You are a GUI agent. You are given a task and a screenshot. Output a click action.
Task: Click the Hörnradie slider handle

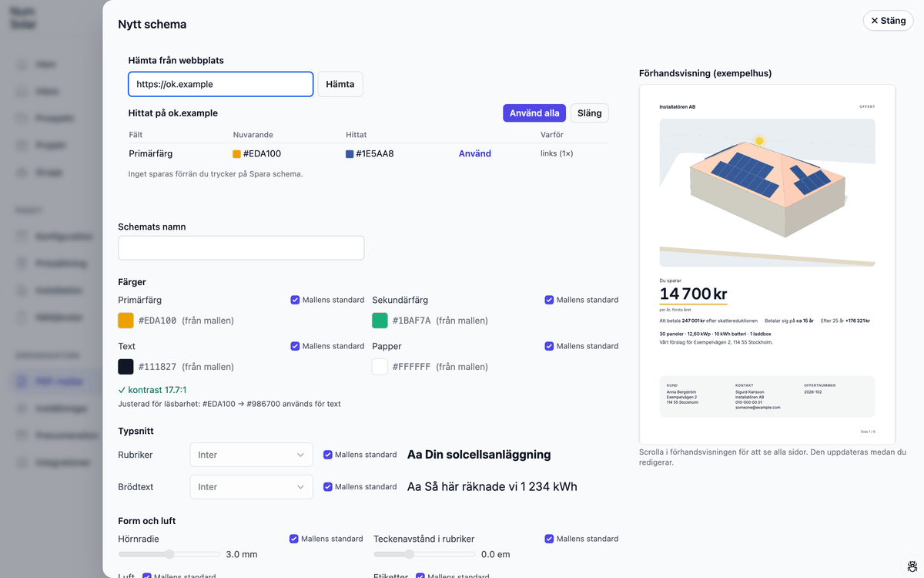[x=170, y=554]
